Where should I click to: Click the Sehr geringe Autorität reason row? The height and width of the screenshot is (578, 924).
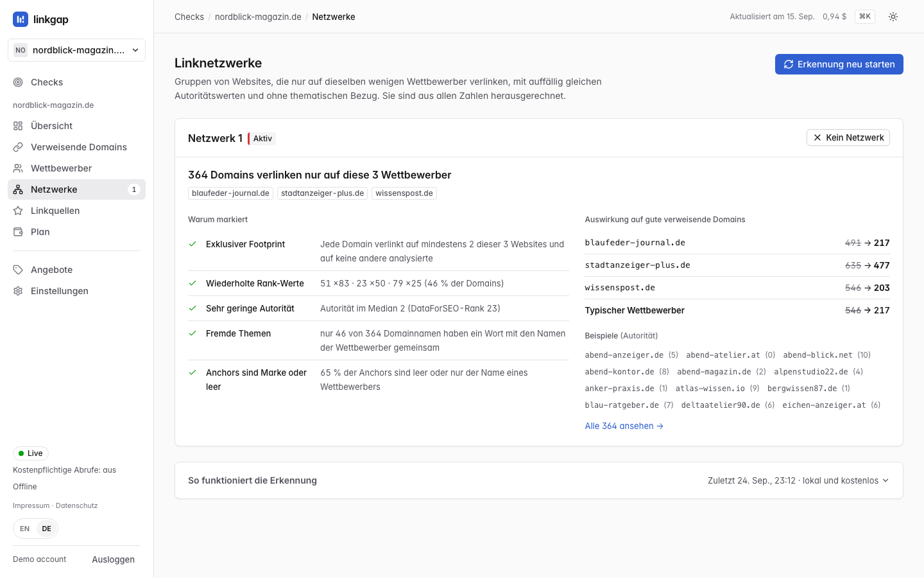[x=379, y=308]
